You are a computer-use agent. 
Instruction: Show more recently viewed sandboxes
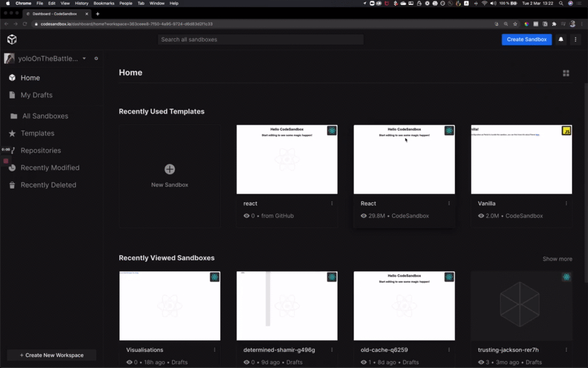pos(556,259)
